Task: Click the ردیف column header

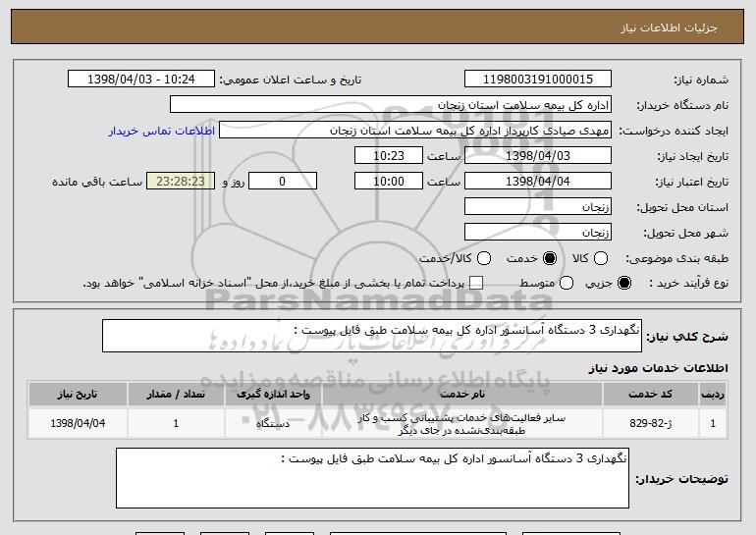Action: tap(713, 395)
